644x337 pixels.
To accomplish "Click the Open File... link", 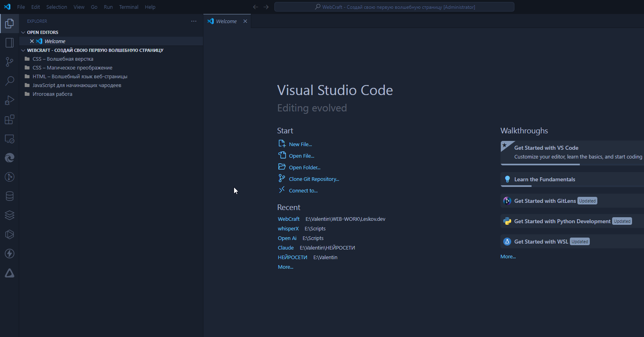I will coord(301,156).
